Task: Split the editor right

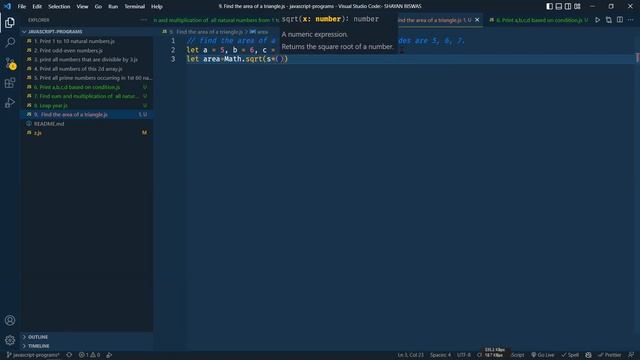Action: pyautogui.click(x=620, y=20)
